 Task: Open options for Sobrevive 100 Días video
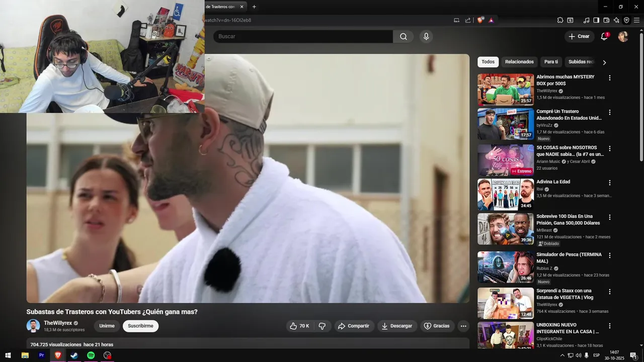click(610, 217)
